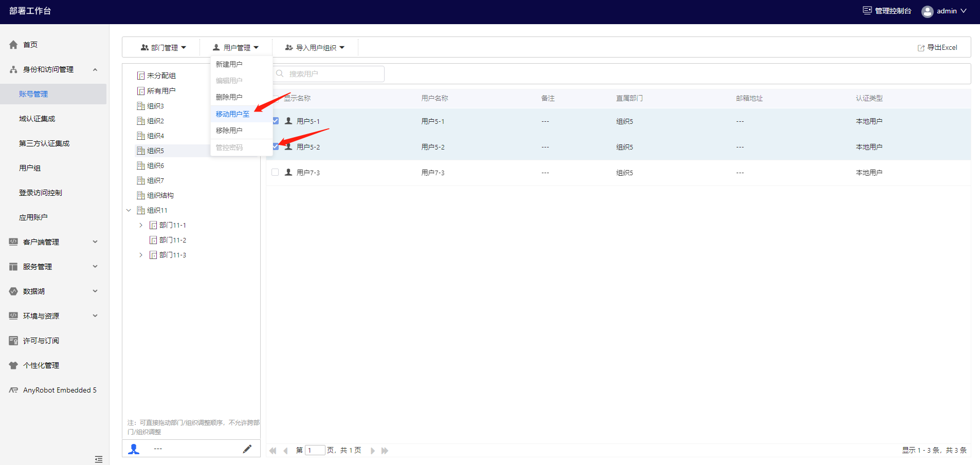Open the admin account dropdown arrow
Image resolution: width=980 pixels, height=465 pixels.
coord(964,11)
